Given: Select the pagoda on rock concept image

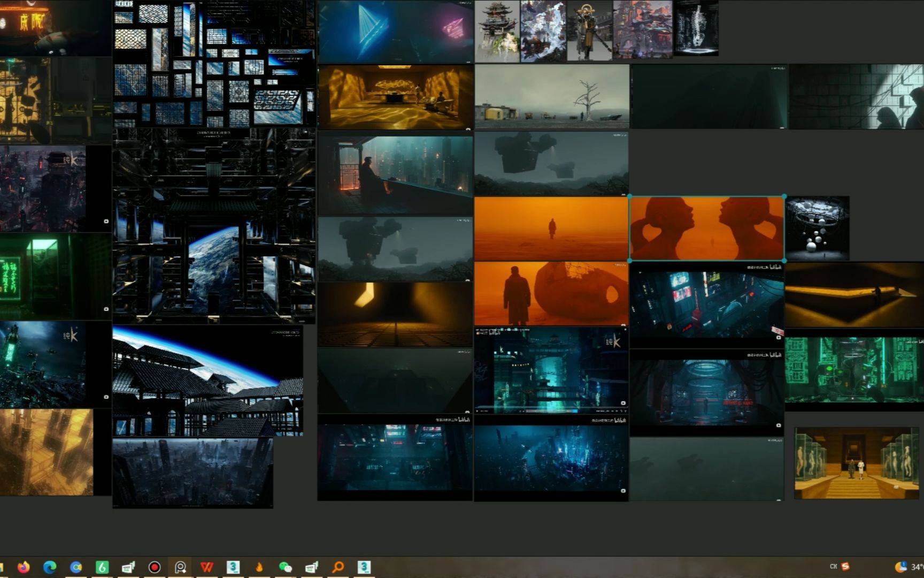Looking at the screenshot, I should [x=497, y=32].
